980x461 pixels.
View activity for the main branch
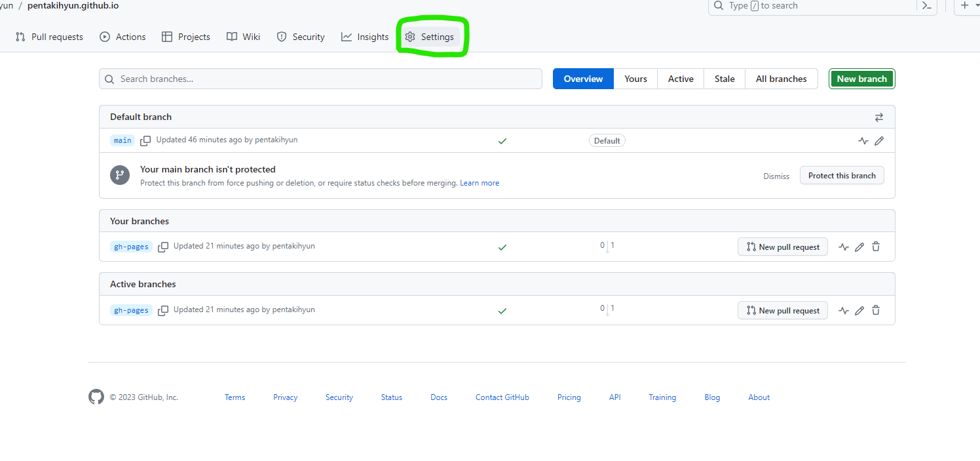tap(863, 141)
